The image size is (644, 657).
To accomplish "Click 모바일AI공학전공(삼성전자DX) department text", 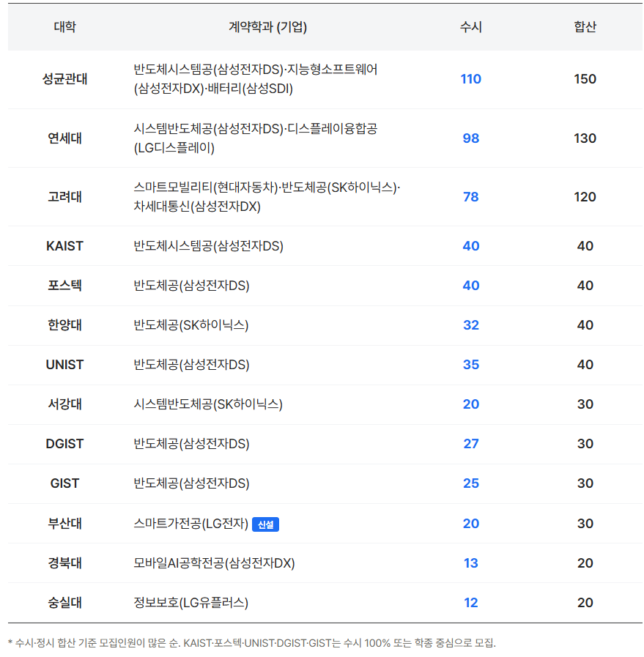I will click(214, 563).
